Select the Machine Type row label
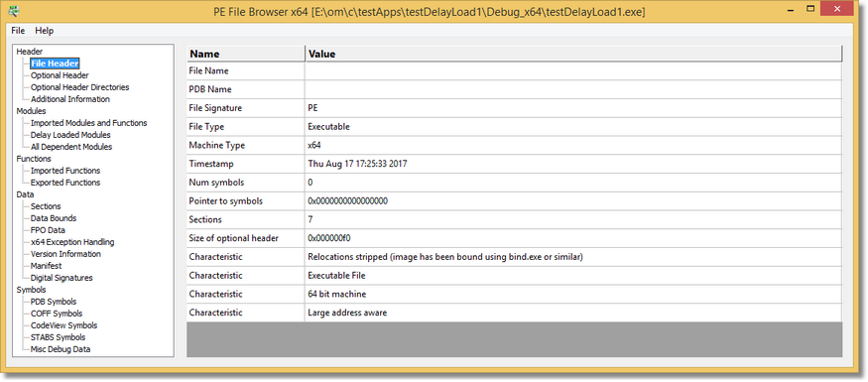Screen dimensions: 868x382 click(217, 145)
